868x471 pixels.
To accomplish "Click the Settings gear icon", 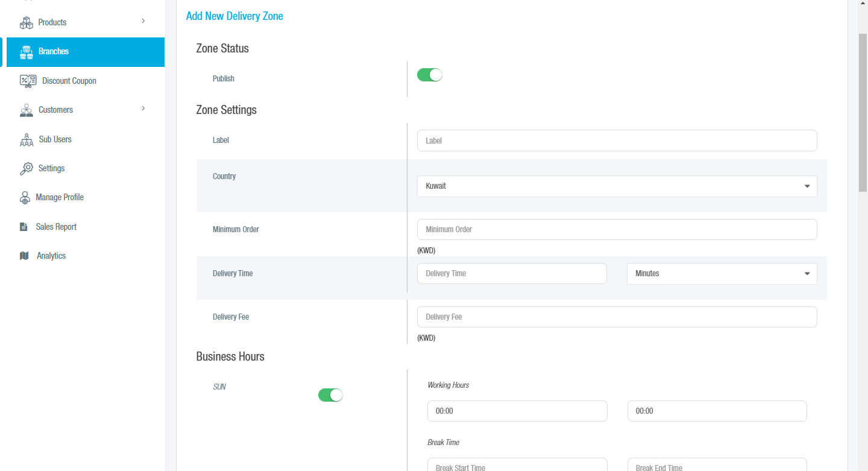I will point(26,168).
